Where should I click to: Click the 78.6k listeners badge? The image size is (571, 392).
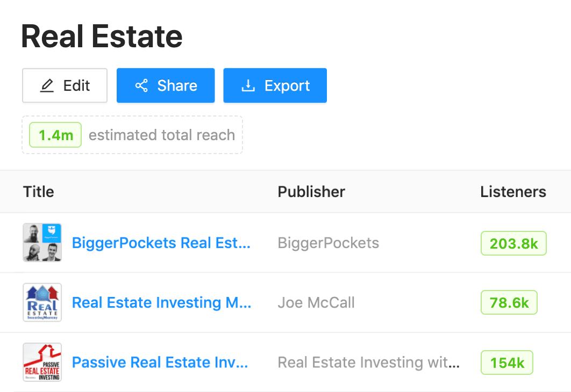509,302
